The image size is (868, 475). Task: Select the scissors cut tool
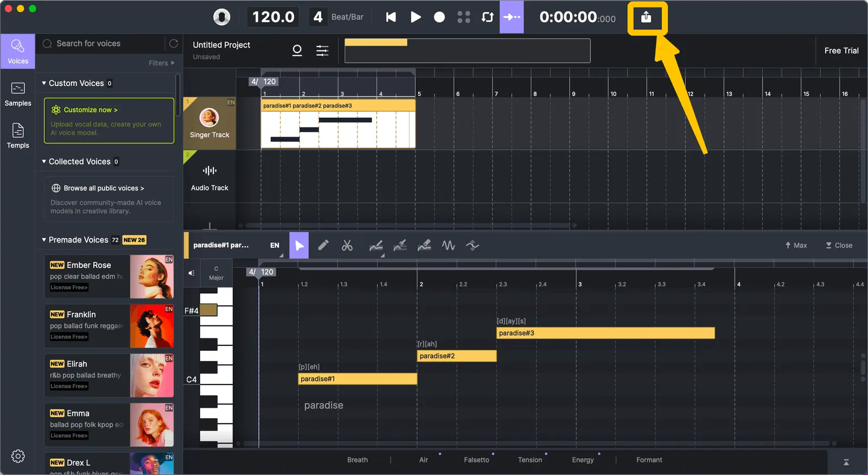pyautogui.click(x=347, y=246)
